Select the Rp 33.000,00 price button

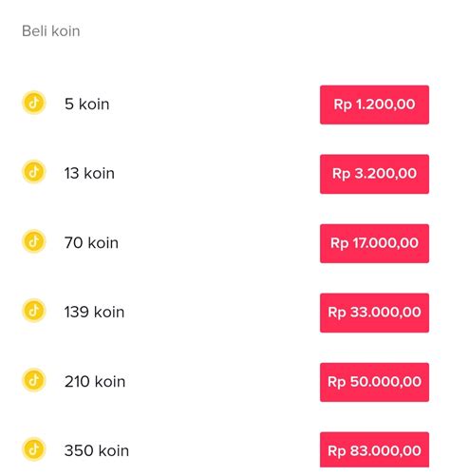(x=374, y=313)
